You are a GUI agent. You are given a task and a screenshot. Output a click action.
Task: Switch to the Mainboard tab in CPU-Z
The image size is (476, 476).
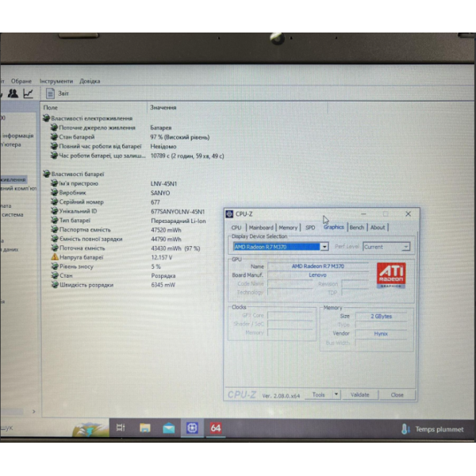[x=261, y=228]
